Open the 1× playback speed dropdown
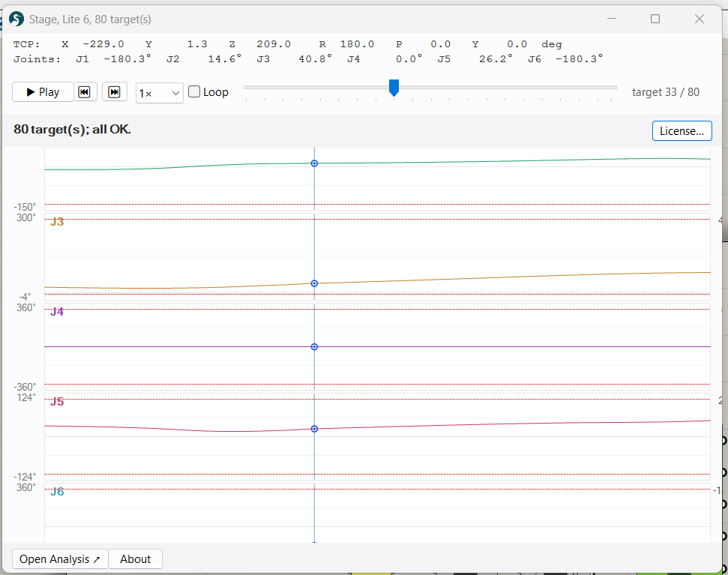This screenshot has height=575, width=728. pos(159,93)
